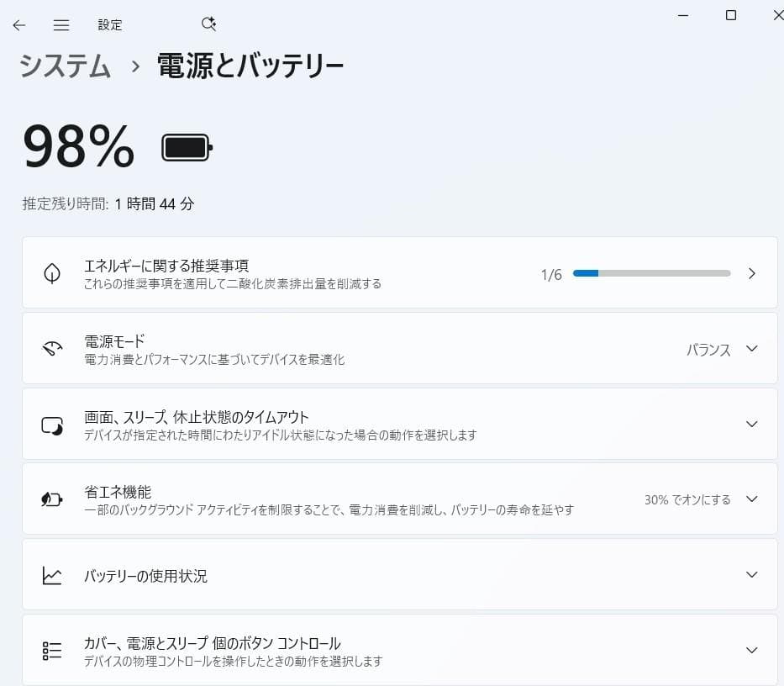Expand the バッテリーの使用状況 section
784x686 pixels.
coord(751,575)
